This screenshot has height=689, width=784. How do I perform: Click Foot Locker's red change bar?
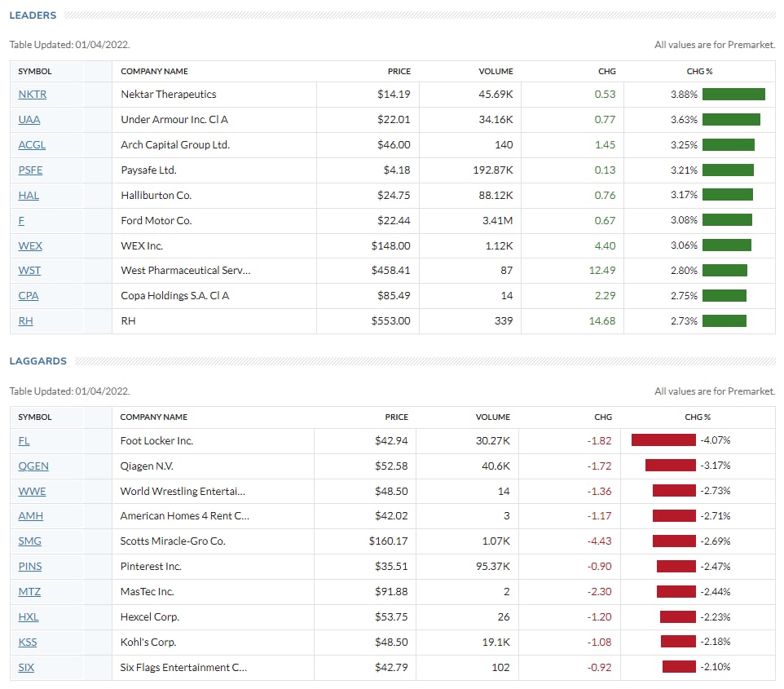(x=663, y=441)
